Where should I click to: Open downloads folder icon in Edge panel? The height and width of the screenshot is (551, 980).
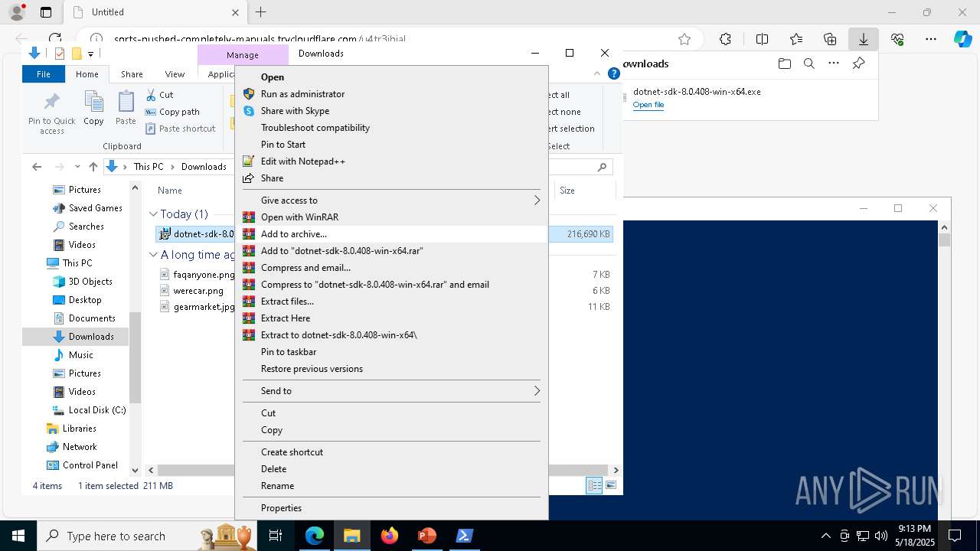click(x=784, y=64)
